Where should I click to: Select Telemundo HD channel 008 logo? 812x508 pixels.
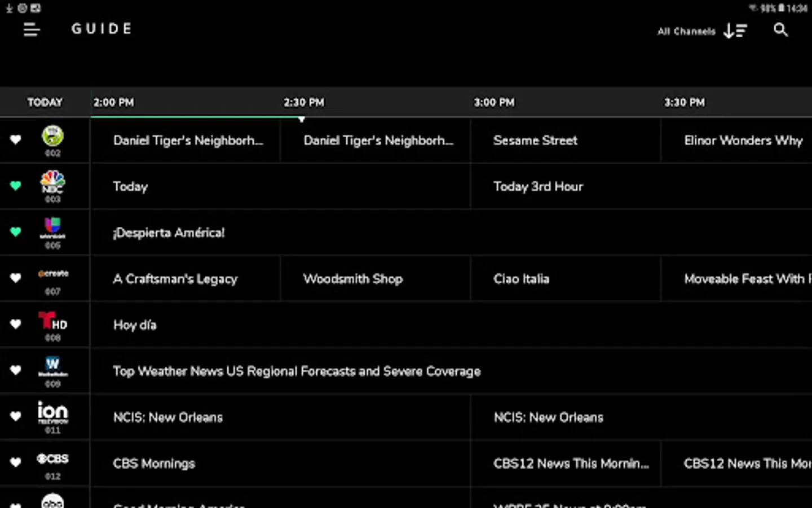pyautogui.click(x=52, y=321)
